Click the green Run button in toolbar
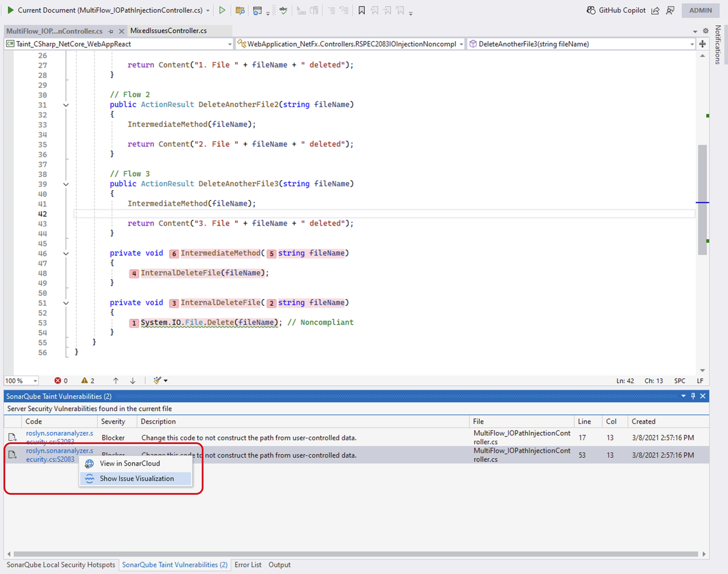Image resolution: width=728 pixels, height=574 pixels. point(222,10)
